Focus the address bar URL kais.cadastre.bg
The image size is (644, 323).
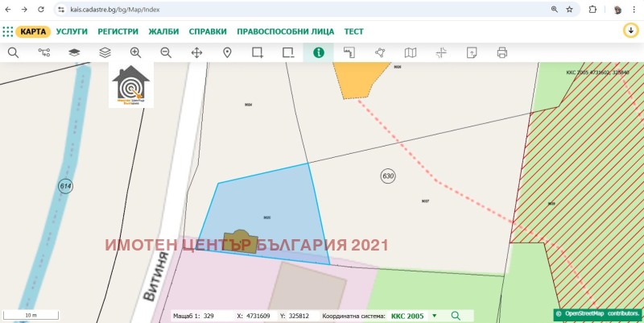(115, 10)
